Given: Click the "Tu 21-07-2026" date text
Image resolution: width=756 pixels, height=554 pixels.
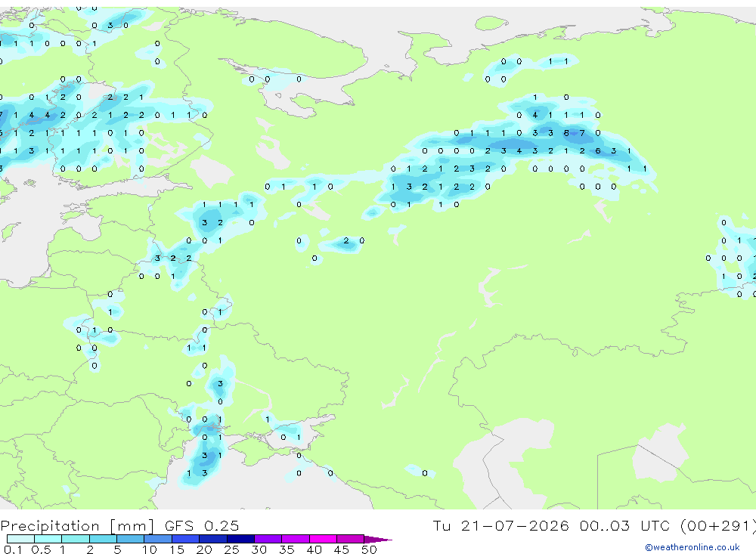Looking at the screenshot, I should point(500,525).
